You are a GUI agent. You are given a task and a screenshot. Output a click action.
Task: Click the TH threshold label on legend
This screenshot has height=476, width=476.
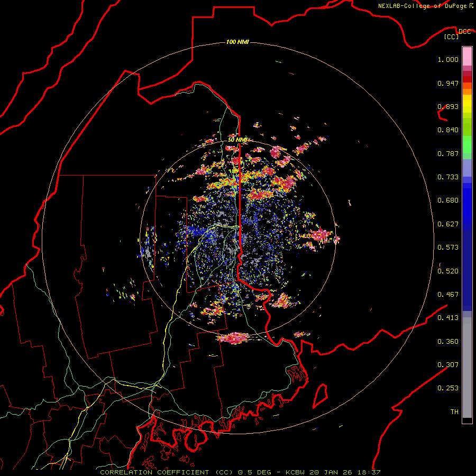(454, 412)
